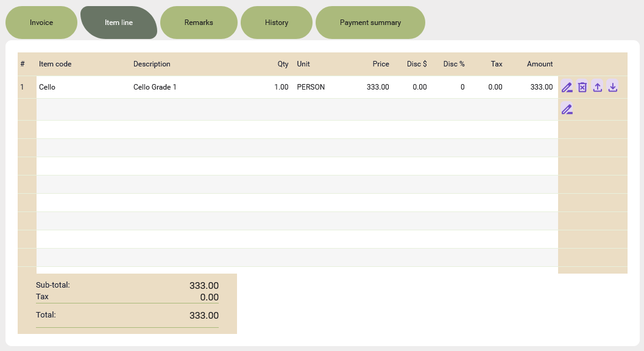
Task: Open the Payment summary tab
Action: [370, 23]
